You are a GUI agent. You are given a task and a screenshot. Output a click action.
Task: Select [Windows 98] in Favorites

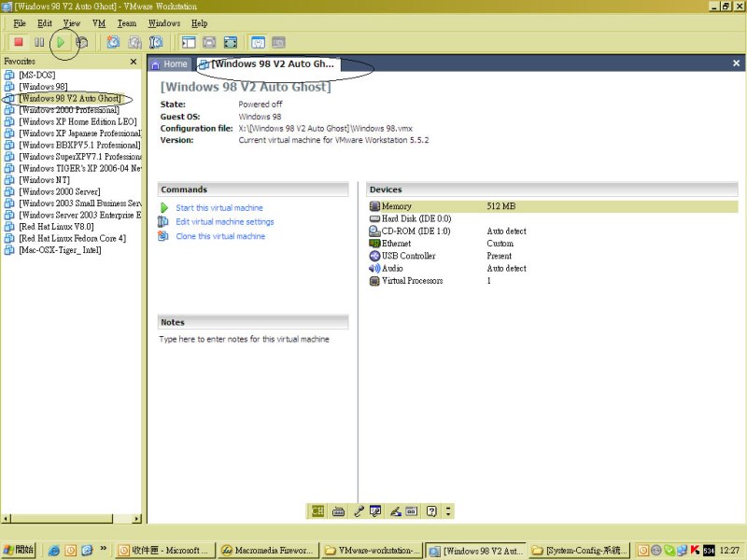[43, 87]
